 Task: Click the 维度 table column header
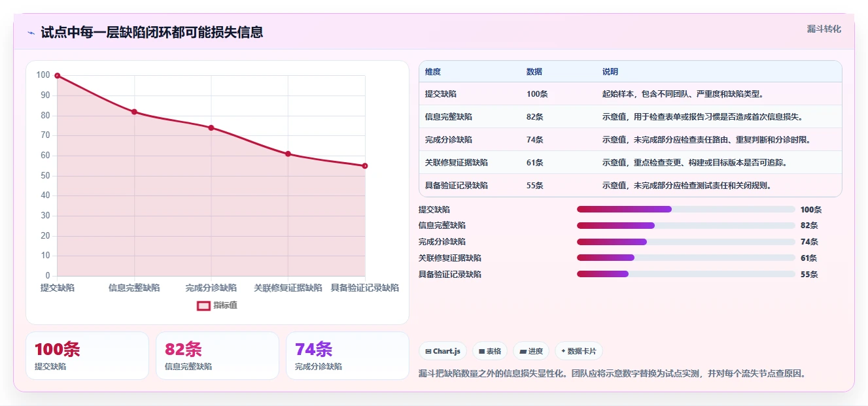point(433,72)
